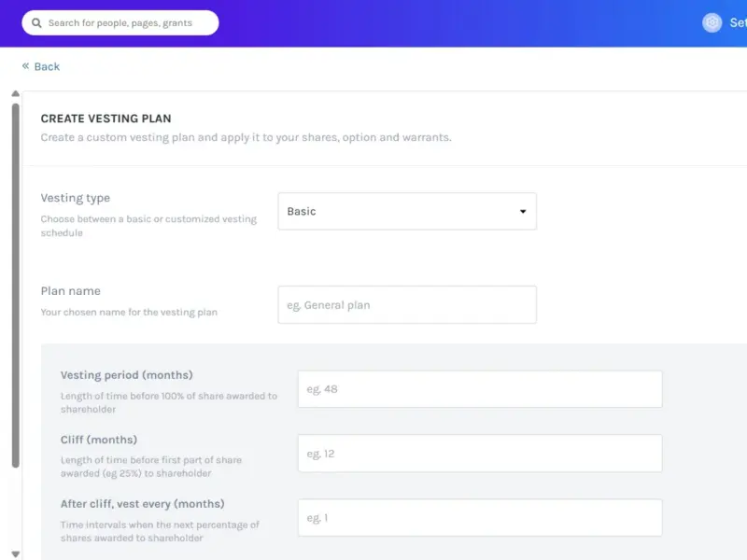Open the Basic vesting type dropdown
The image size is (747, 560).
pyautogui.click(x=407, y=212)
